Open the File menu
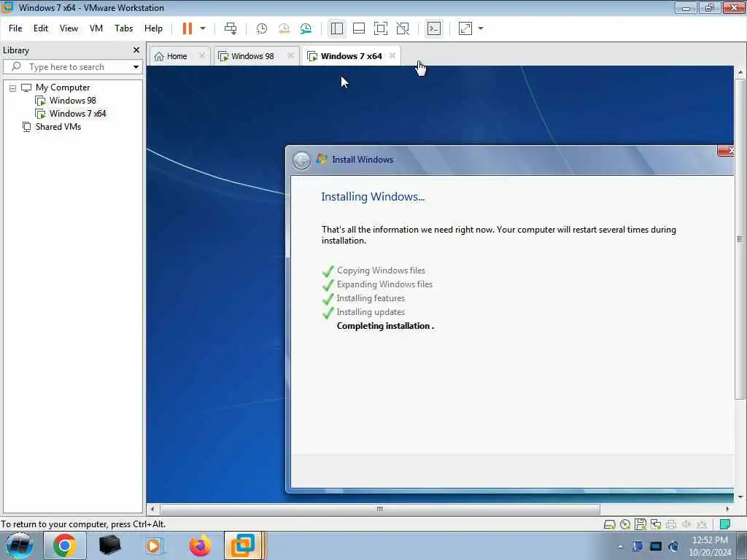The image size is (747, 560). [15, 28]
